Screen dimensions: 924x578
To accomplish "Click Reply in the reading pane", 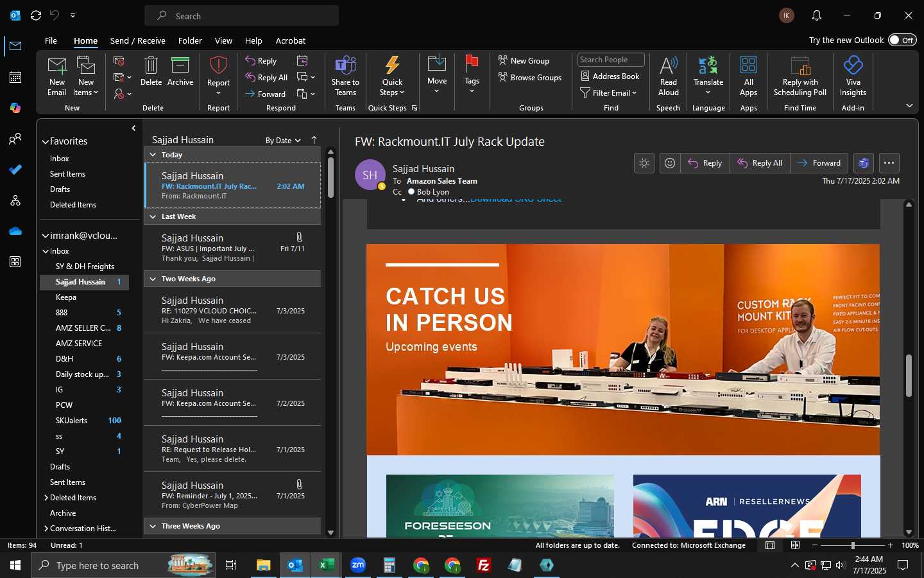I will coord(705,163).
